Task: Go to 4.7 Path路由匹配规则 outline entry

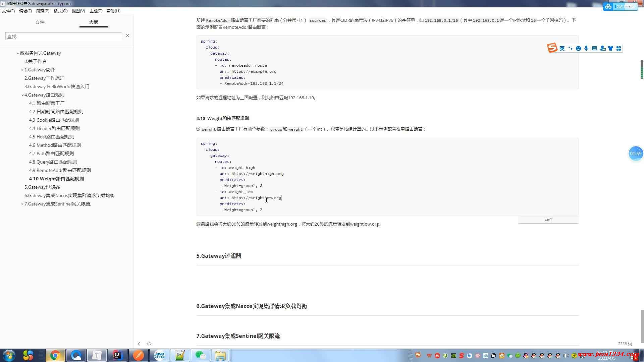Action: pyautogui.click(x=51, y=154)
